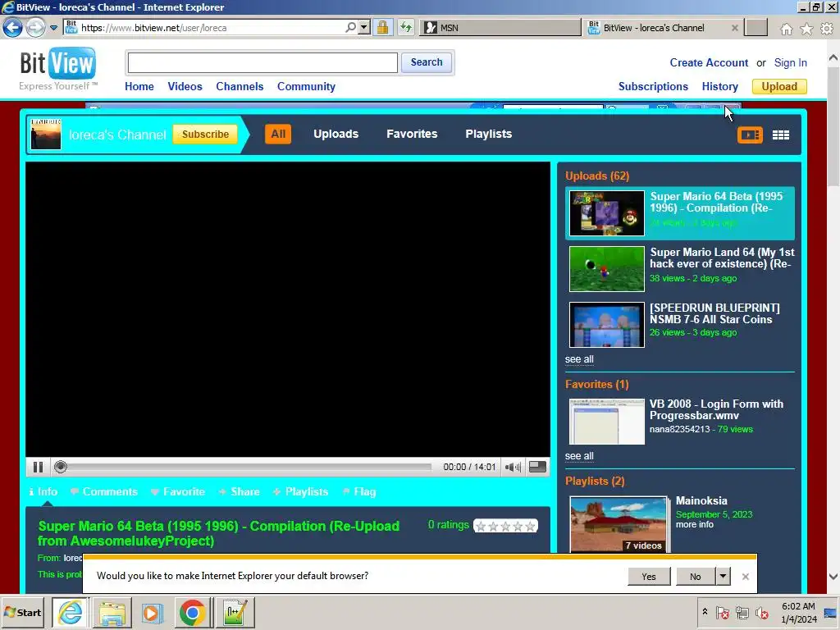Open Windows Explorer folder in taskbar
Viewport: 840px width, 630px height.
tap(112, 612)
